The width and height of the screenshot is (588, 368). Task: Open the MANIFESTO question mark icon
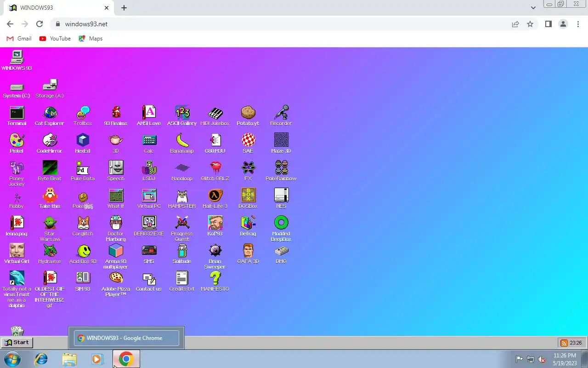(215, 278)
